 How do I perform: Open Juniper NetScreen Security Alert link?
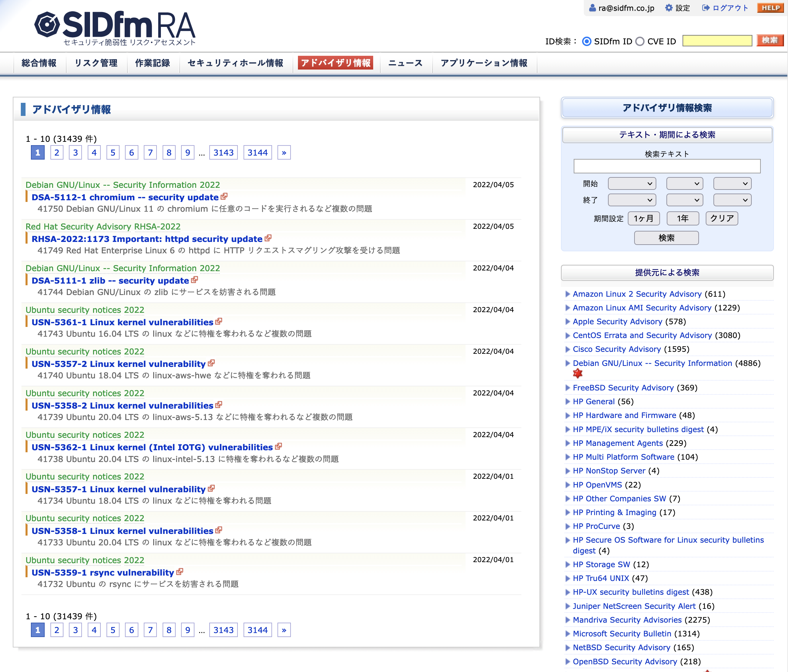(634, 606)
